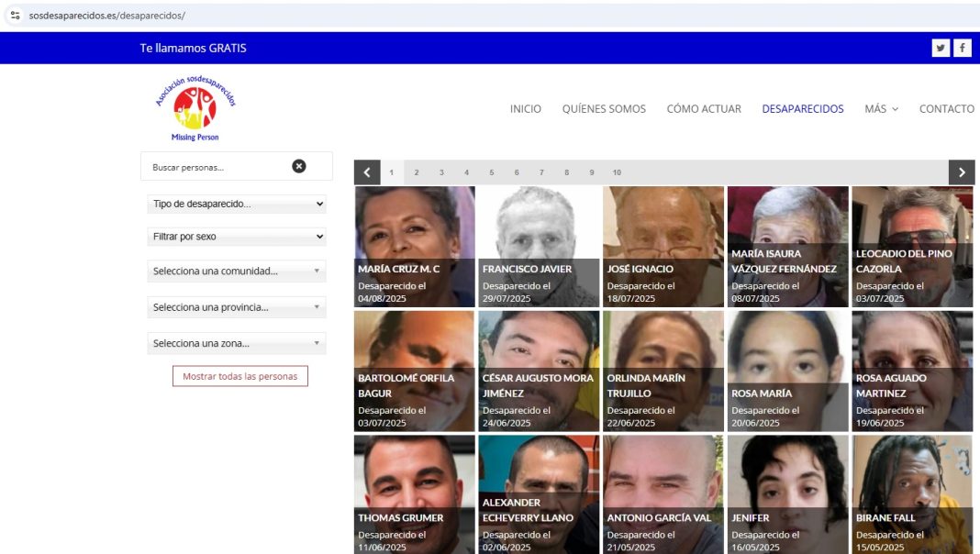Open the card labeled THOMAS GRUMER
Viewport: 980px width, 554px height.
pyautogui.click(x=414, y=493)
